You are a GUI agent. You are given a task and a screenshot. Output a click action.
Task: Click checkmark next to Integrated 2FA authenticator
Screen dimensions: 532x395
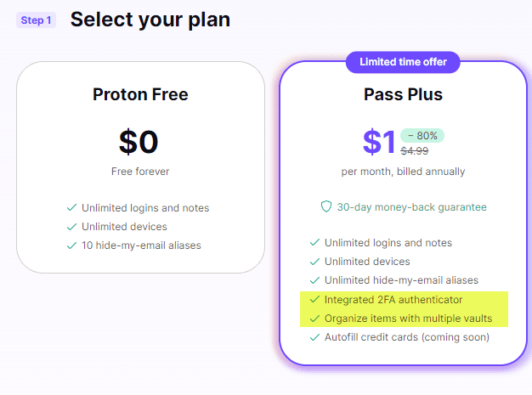point(314,300)
